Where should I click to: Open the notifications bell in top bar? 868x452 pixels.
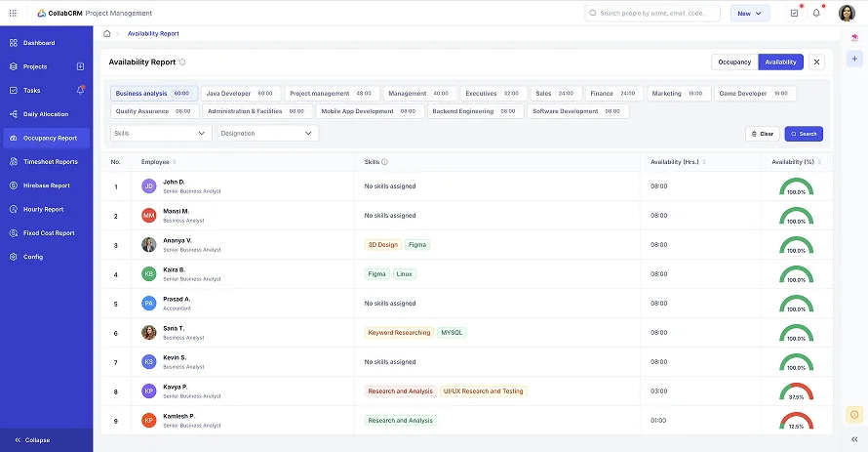tap(816, 14)
